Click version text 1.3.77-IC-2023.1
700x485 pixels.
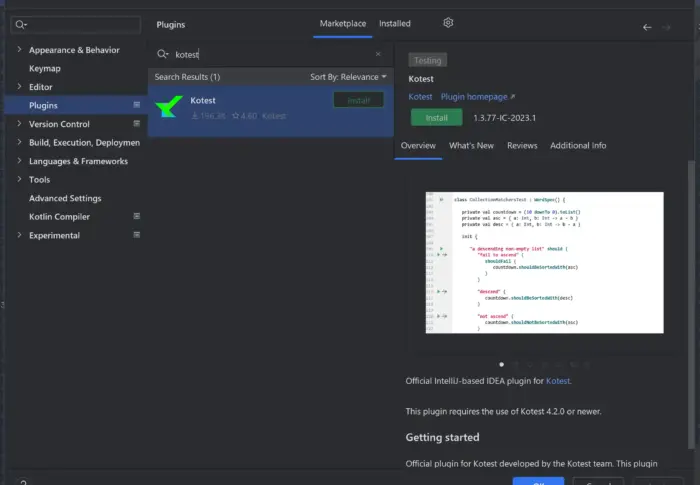[504, 118]
